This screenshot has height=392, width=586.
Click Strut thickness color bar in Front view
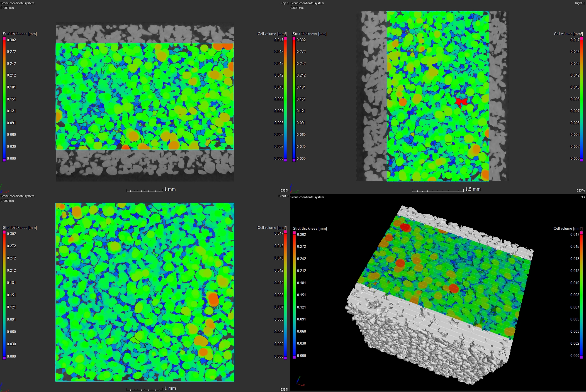pyautogui.click(x=4, y=295)
